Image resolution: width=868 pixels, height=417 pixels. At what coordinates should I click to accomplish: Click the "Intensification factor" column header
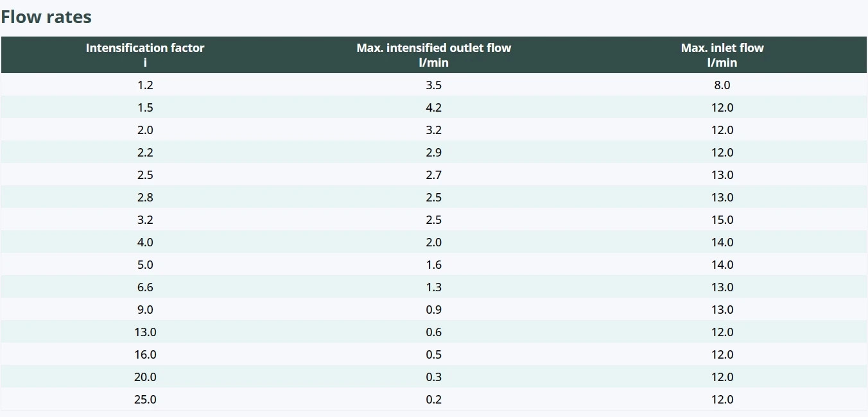[x=145, y=48]
